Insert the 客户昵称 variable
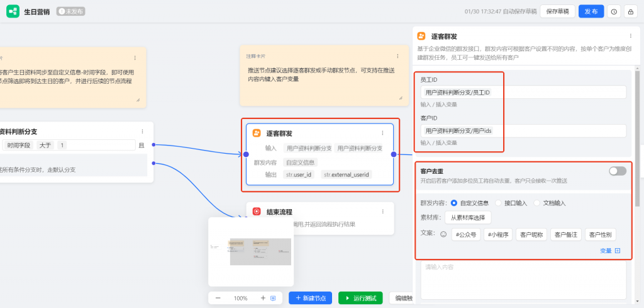 click(x=531, y=234)
